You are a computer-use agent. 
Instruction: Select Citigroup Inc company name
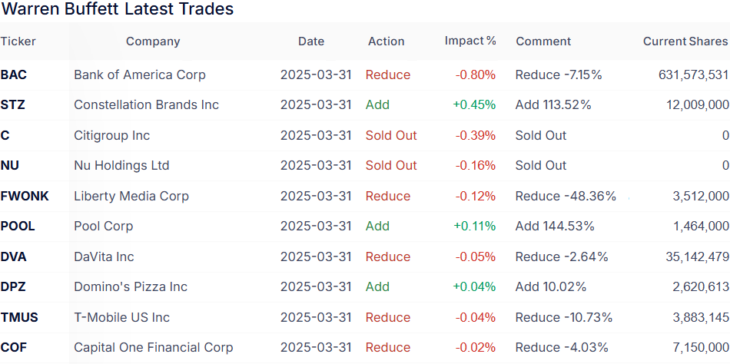tap(112, 135)
